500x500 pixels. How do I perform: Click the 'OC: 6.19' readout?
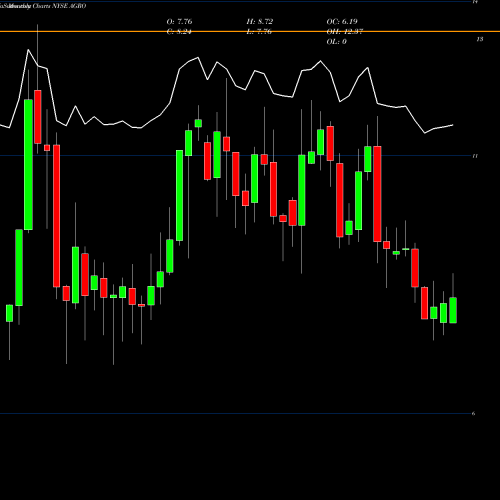(x=342, y=22)
